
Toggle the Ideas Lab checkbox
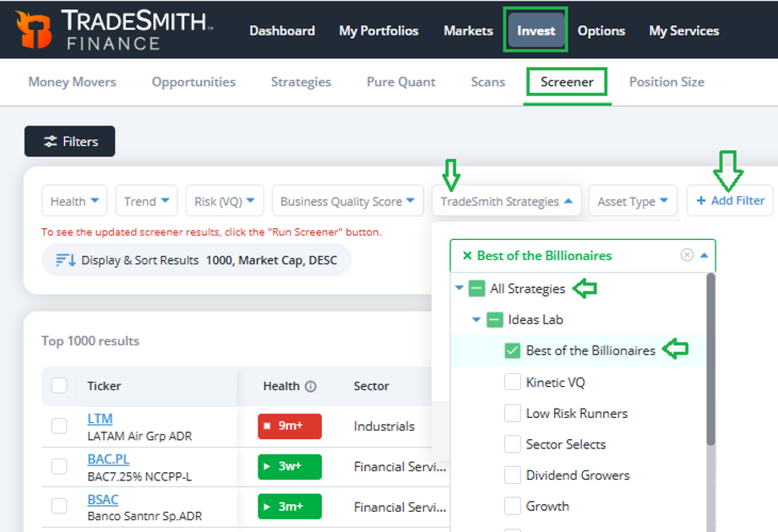495,320
